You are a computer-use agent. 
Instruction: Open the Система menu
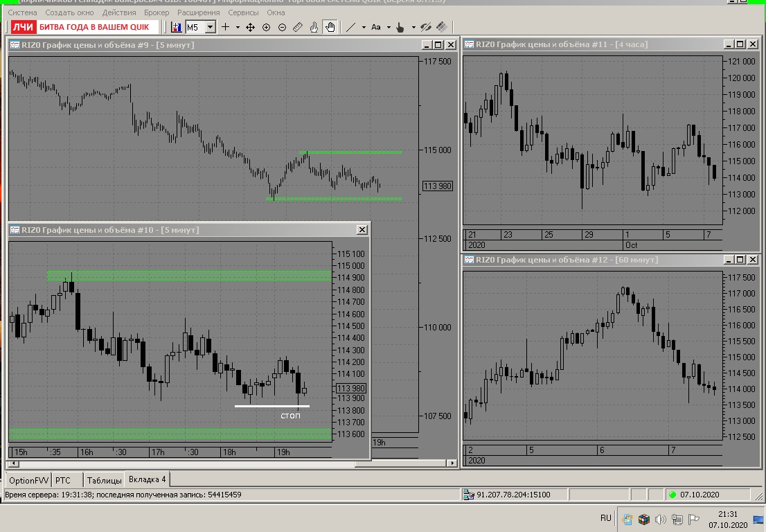tap(22, 12)
